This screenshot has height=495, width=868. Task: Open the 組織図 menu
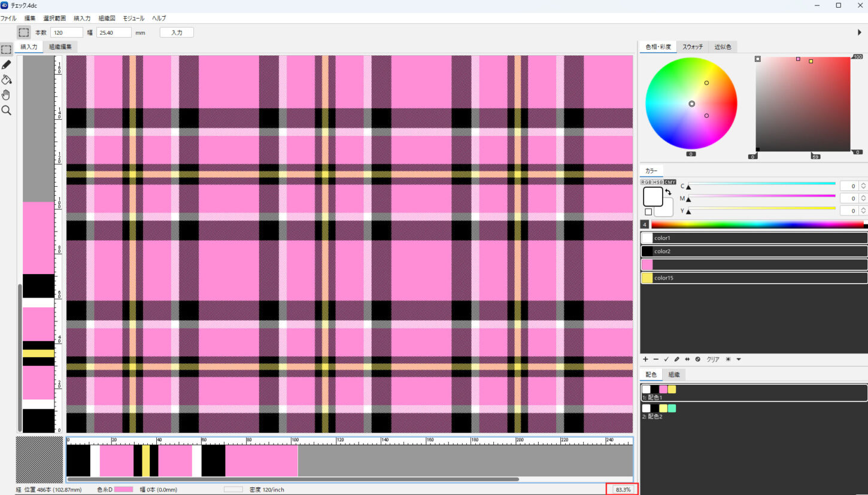107,19
